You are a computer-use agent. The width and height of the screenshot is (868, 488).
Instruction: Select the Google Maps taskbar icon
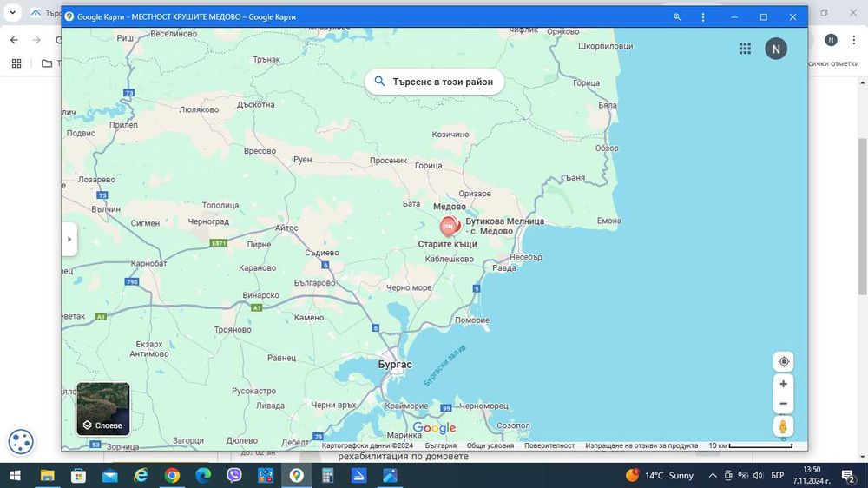297,475
